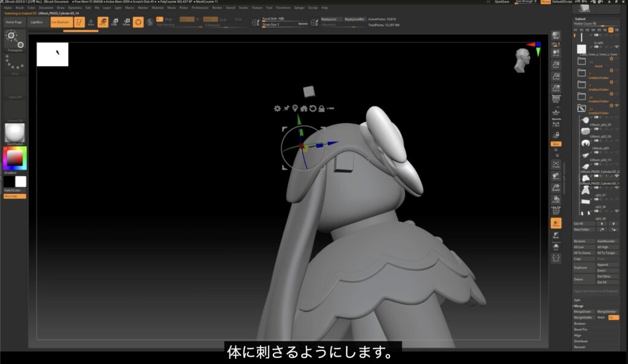The width and height of the screenshot is (628, 364).
Task: Click the Move view icon on right shelf
Action: coord(556,176)
